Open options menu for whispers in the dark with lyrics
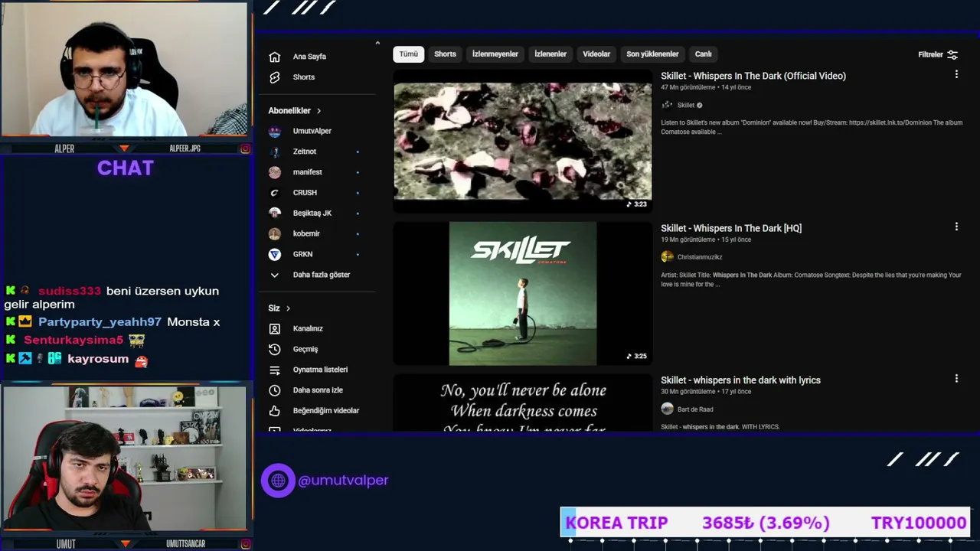This screenshot has width=980, height=551. (x=956, y=379)
